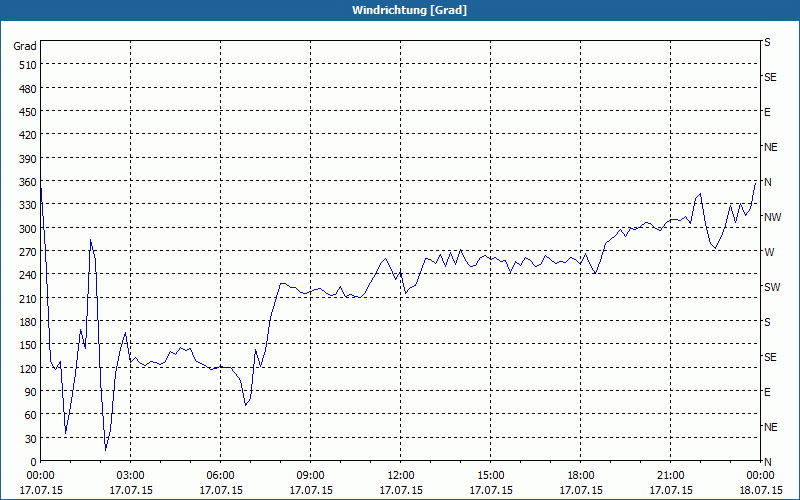Click the chart title "Windrichtung [Grad]"

pyautogui.click(x=409, y=10)
